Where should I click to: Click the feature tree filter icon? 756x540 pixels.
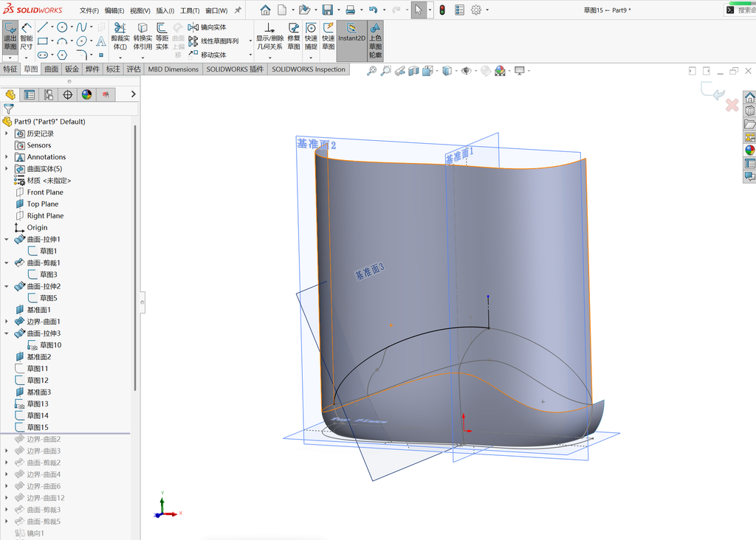coord(9,109)
